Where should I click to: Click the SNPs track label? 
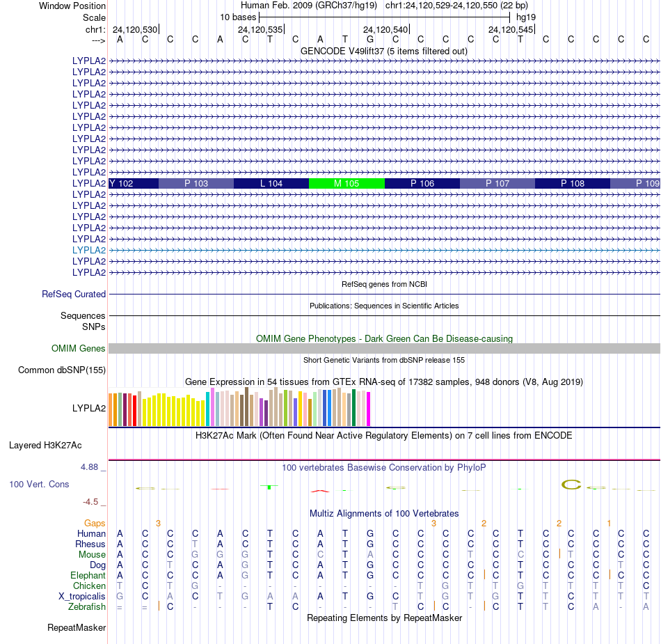coord(94,327)
